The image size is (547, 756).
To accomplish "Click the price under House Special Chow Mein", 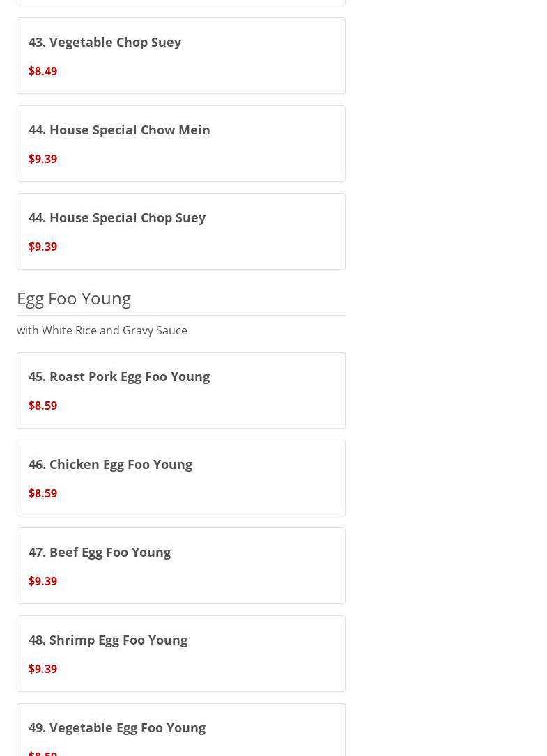I will click(43, 159).
